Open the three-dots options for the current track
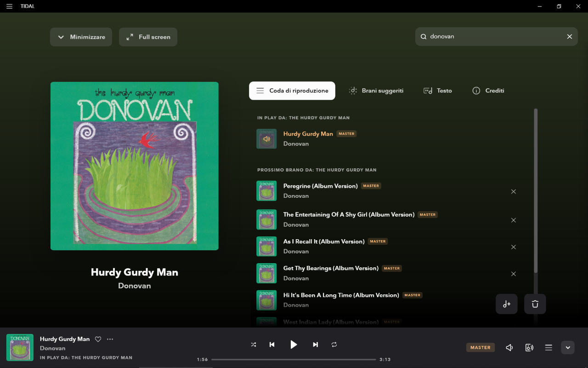Image resolution: width=588 pixels, height=368 pixels. point(110,339)
